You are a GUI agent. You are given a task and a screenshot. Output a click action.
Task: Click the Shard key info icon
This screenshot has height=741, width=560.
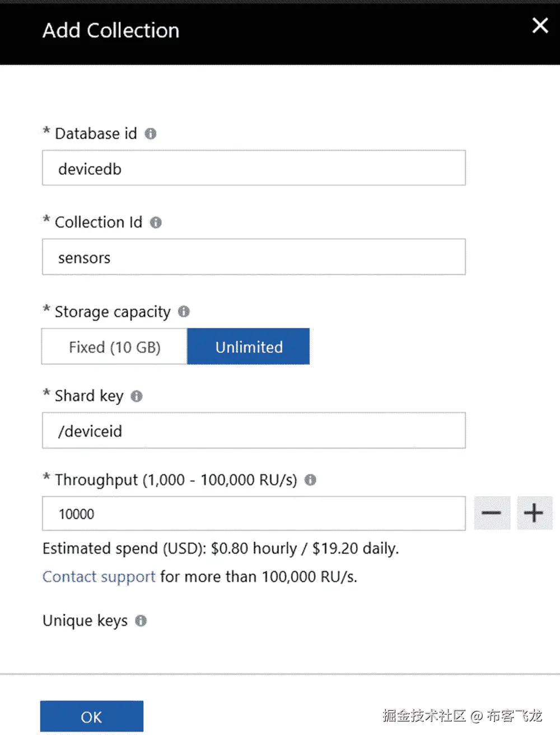coord(137,397)
